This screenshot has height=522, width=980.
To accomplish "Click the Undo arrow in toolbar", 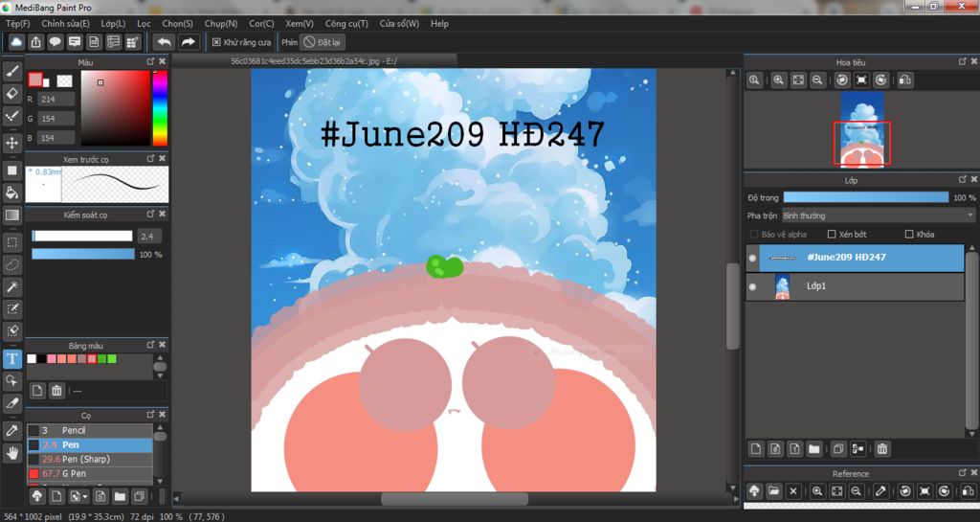I will coord(165,42).
